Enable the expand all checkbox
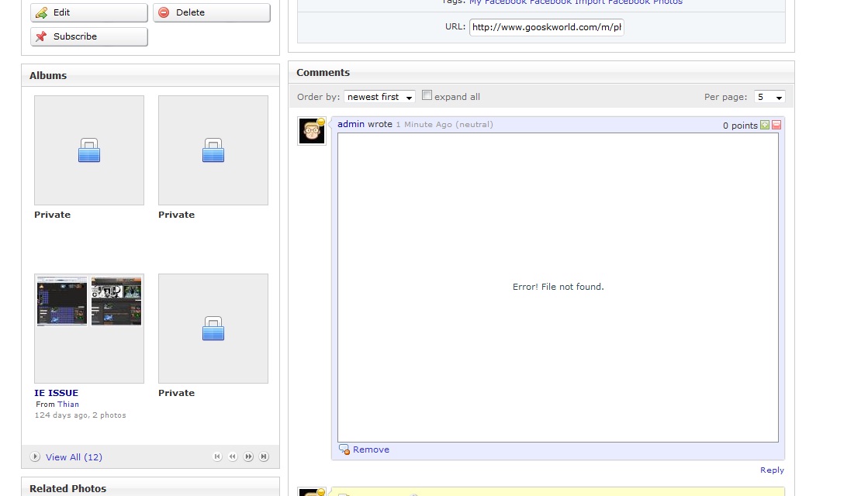This screenshot has width=868, height=496. pyautogui.click(x=427, y=96)
